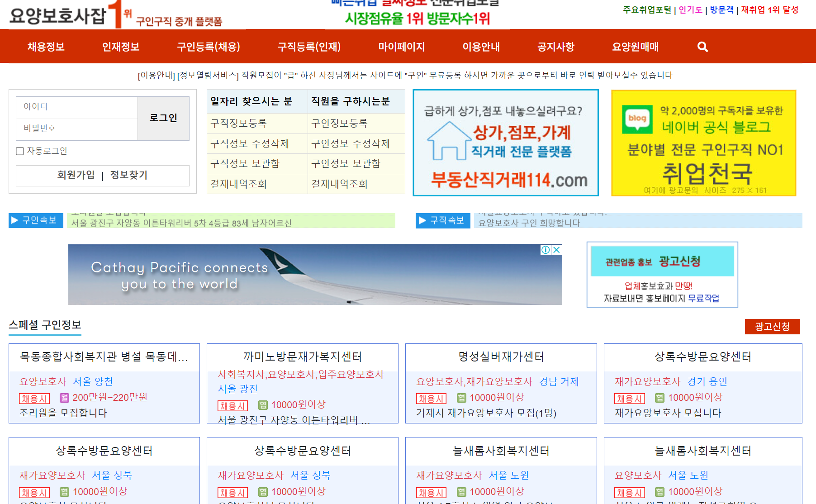Click the 구직속보 arrow icon
Screen dimensions: 816x504
click(x=422, y=221)
